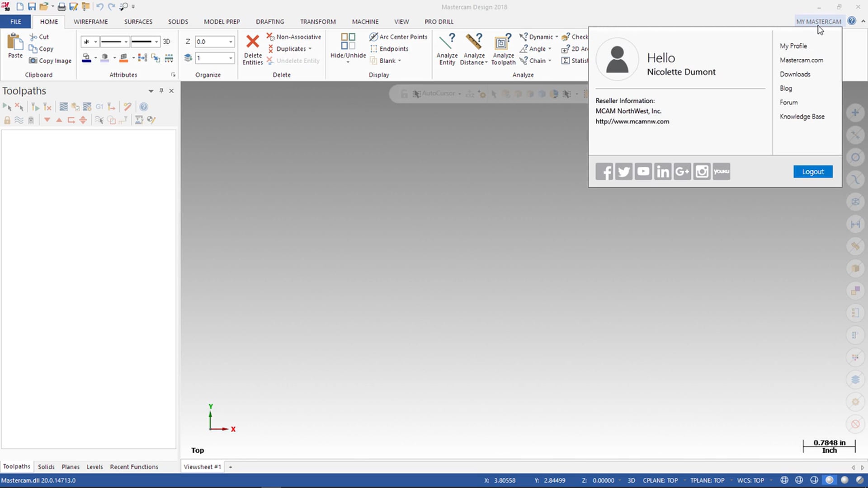The width and height of the screenshot is (868, 488).
Task: Click the help question icon in Toolpaths toolbar
Action: pyautogui.click(x=143, y=107)
